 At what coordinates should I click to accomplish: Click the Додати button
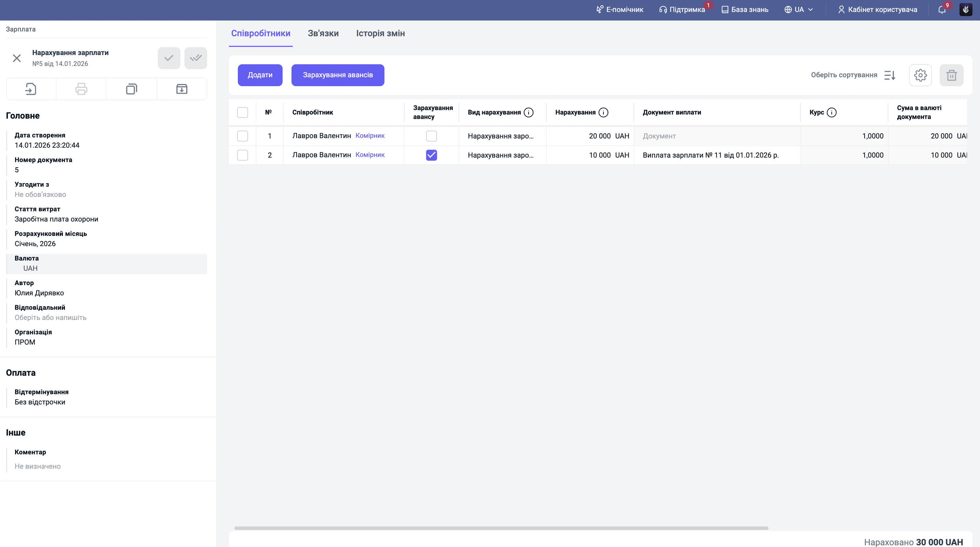pyautogui.click(x=260, y=75)
